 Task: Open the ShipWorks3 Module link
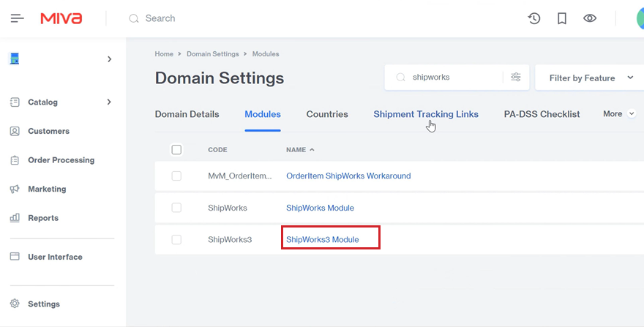[x=323, y=239]
